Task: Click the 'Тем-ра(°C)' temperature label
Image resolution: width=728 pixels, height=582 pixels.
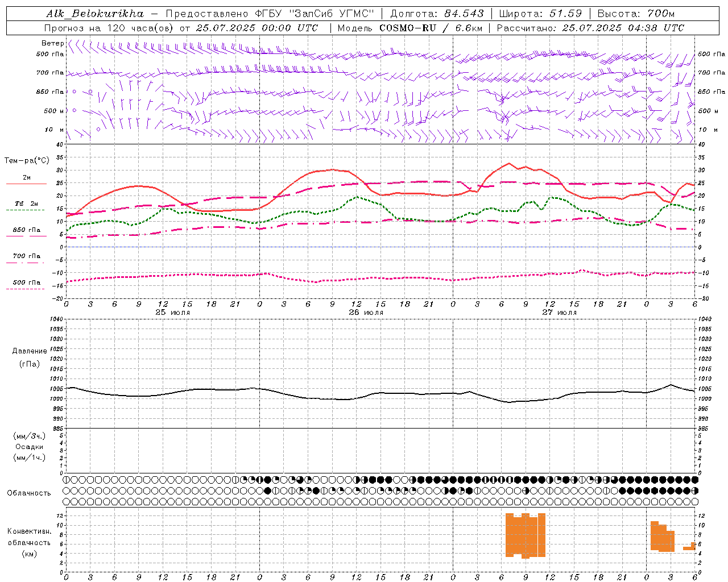Action: click(x=27, y=161)
